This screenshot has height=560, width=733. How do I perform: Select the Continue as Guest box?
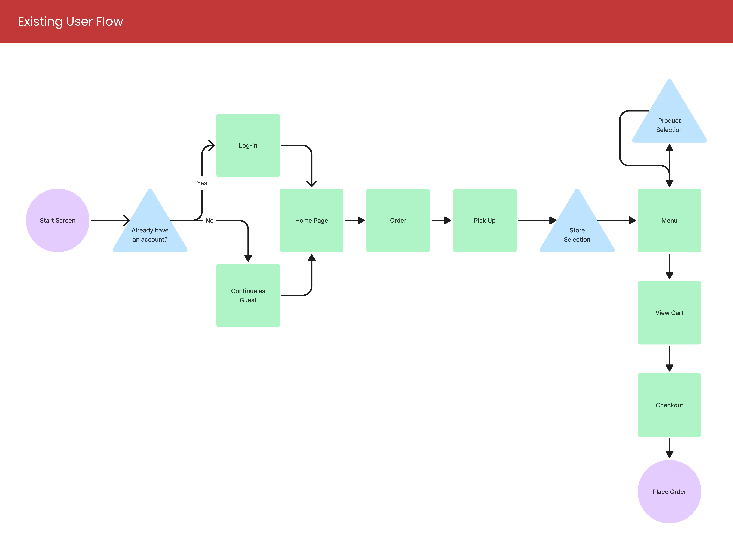pos(248,295)
